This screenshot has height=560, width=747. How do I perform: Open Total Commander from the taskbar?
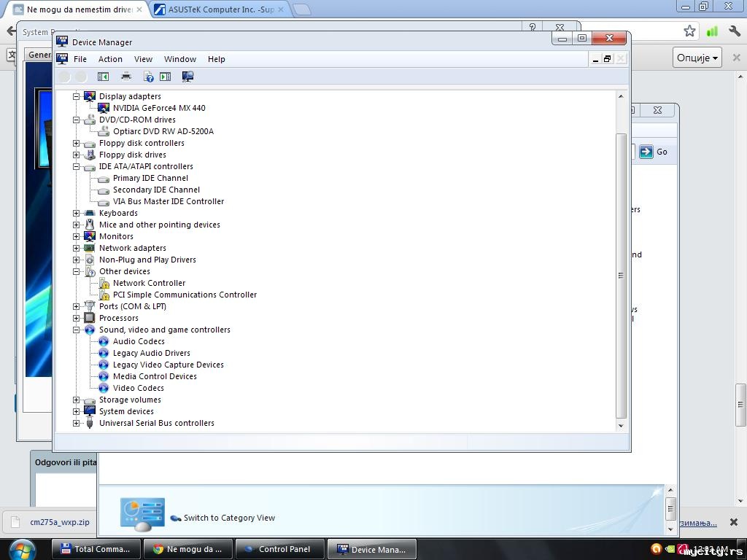coord(96,550)
